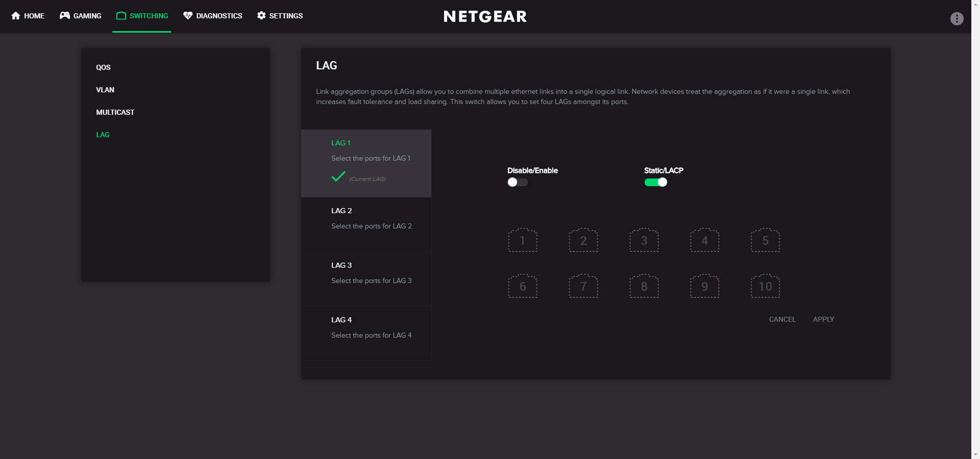Open VLAN in the sidebar
Screen dimensions: 980x459
pos(105,90)
